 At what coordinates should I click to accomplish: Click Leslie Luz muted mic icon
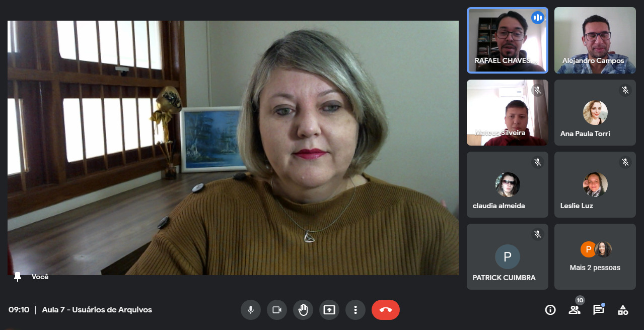click(625, 162)
